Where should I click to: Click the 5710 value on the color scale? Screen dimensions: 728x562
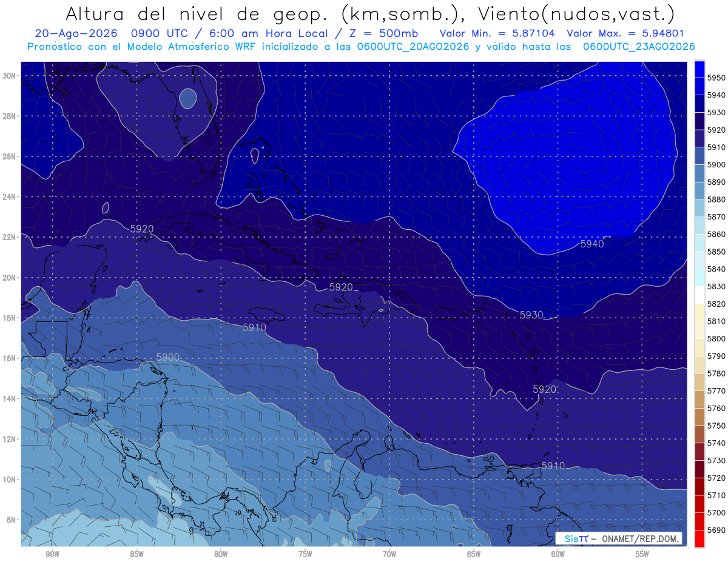[x=716, y=495]
